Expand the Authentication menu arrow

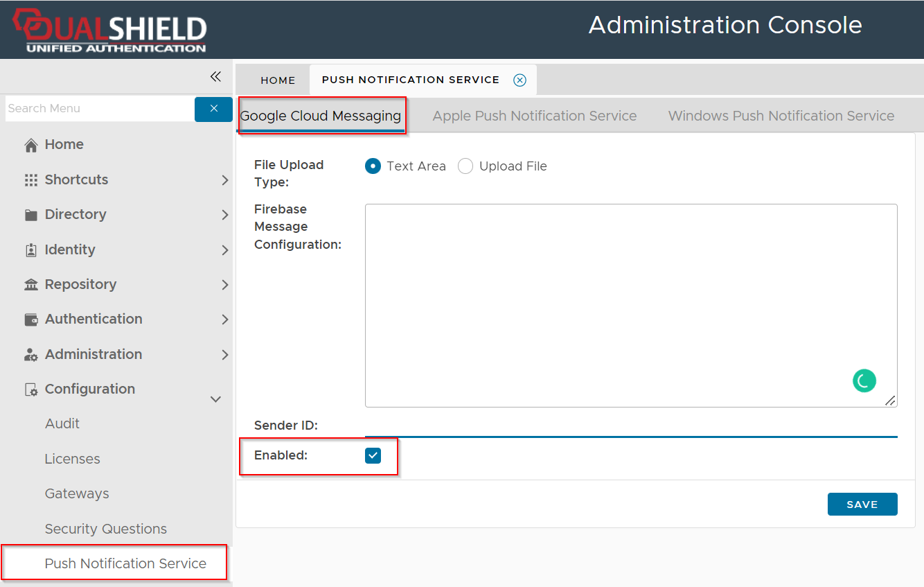pyautogui.click(x=224, y=319)
